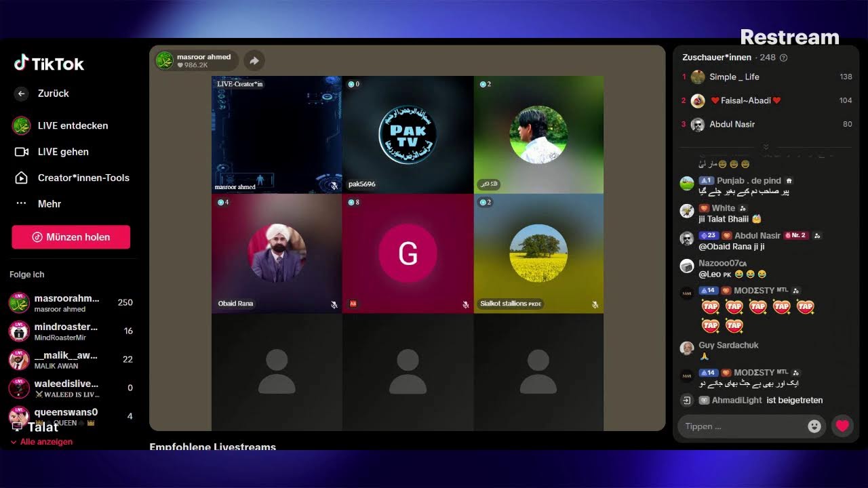Open Creator*innen-Tools in the sidebar
The width and height of the screenshot is (868, 488).
tap(72, 178)
